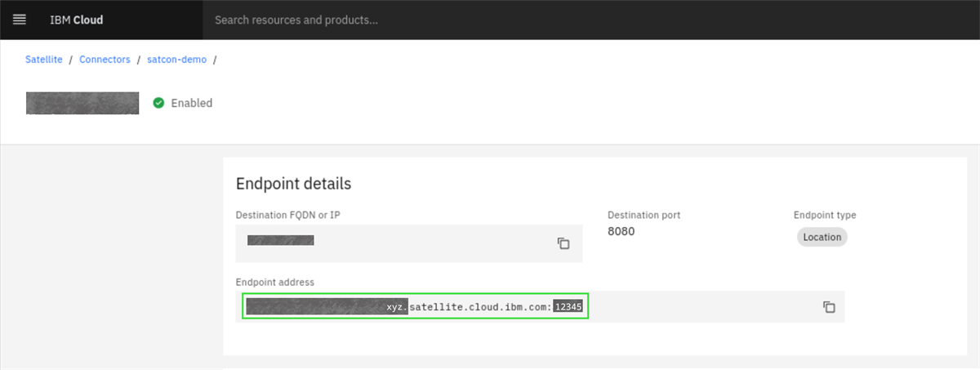Copy the Destination FQDN or IP value

[563, 243]
